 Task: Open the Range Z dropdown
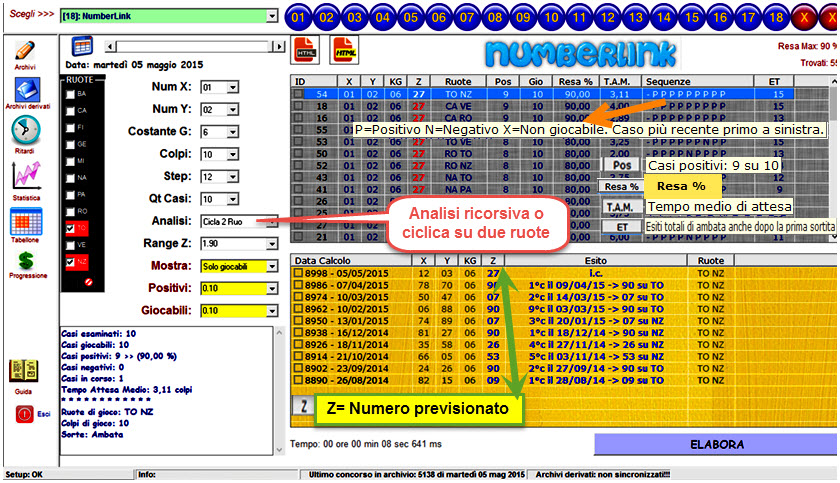(x=272, y=244)
